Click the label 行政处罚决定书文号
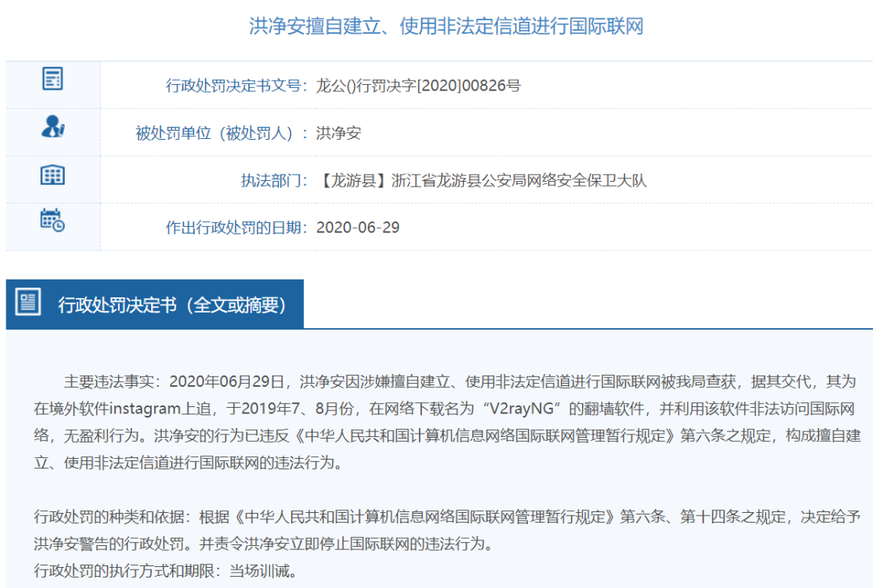The width and height of the screenshot is (873, 588). tap(233, 86)
